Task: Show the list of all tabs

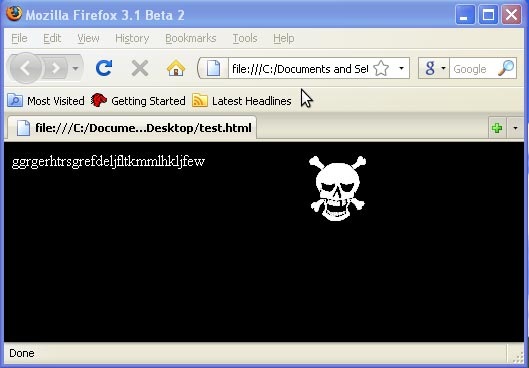Action: [515, 128]
